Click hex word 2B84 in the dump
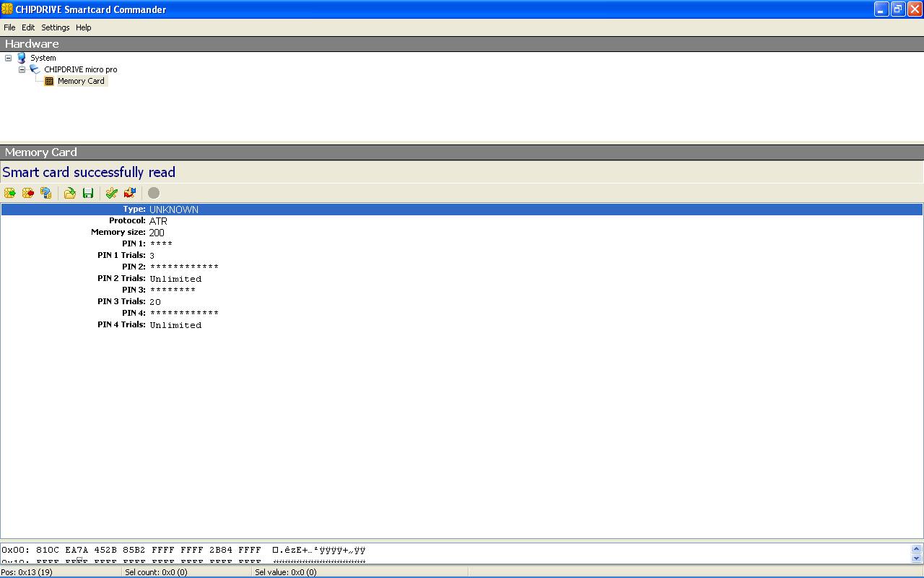 tap(221, 550)
